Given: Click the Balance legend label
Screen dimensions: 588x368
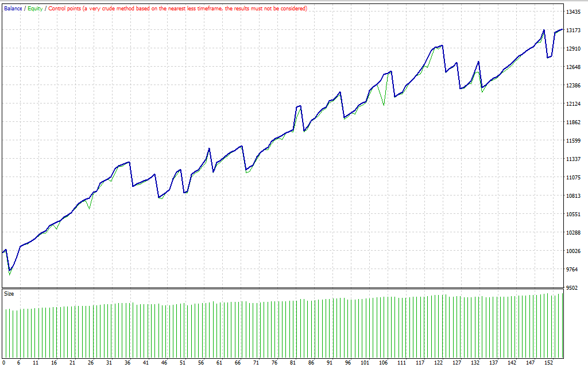Looking at the screenshot, I should tap(13, 9).
